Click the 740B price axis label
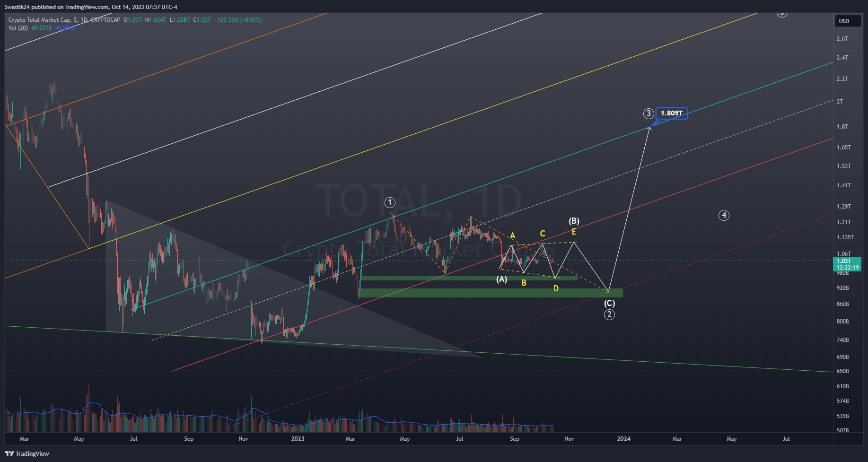Viewport: 868px width, 462px height. pyautogui.click(x=842, y=340)
